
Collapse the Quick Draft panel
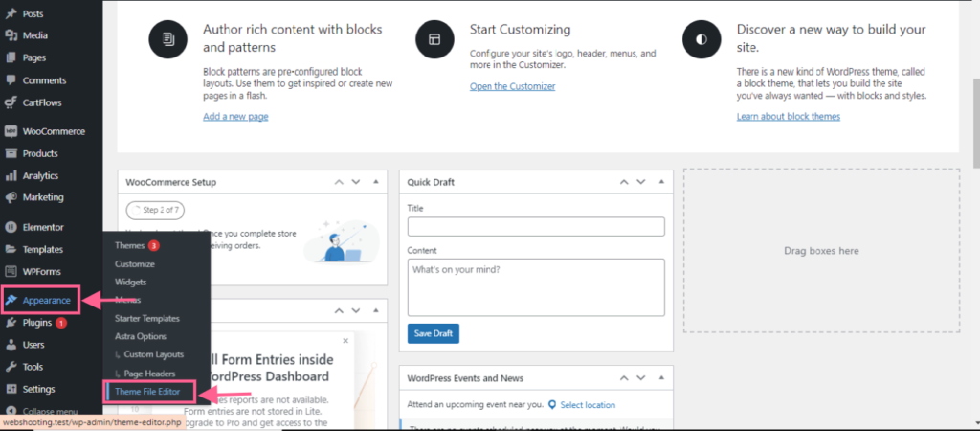[x=662, y=182]
